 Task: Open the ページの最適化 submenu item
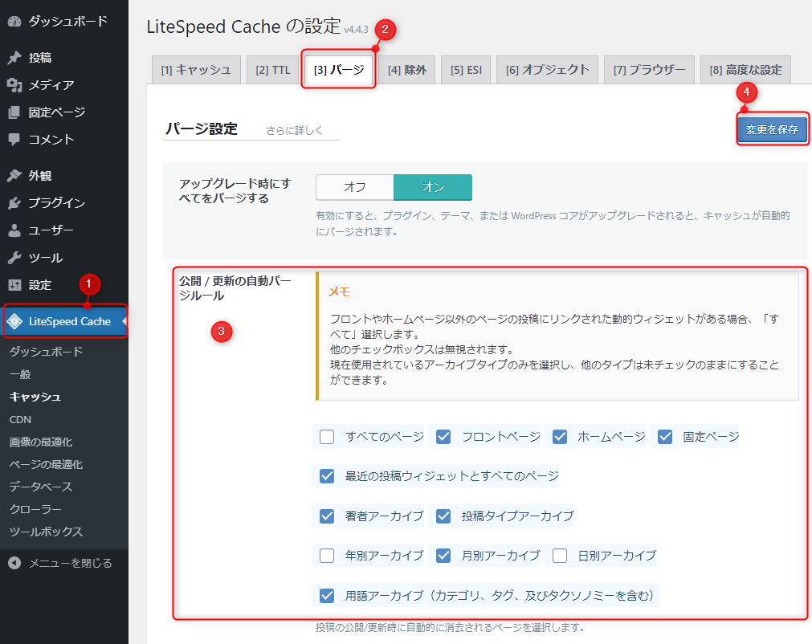coord(46,464)
